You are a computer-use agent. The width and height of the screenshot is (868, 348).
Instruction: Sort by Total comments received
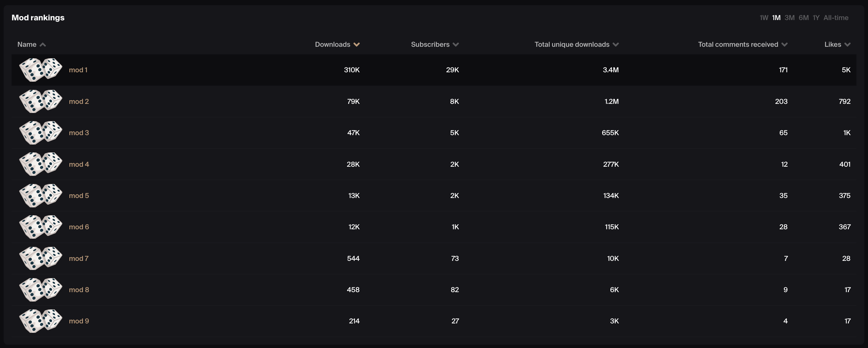point(743,44)
